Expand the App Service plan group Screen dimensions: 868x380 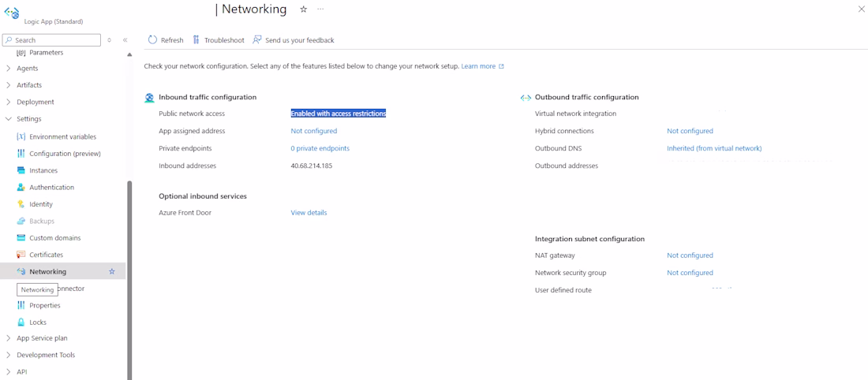tap(9, 338)
